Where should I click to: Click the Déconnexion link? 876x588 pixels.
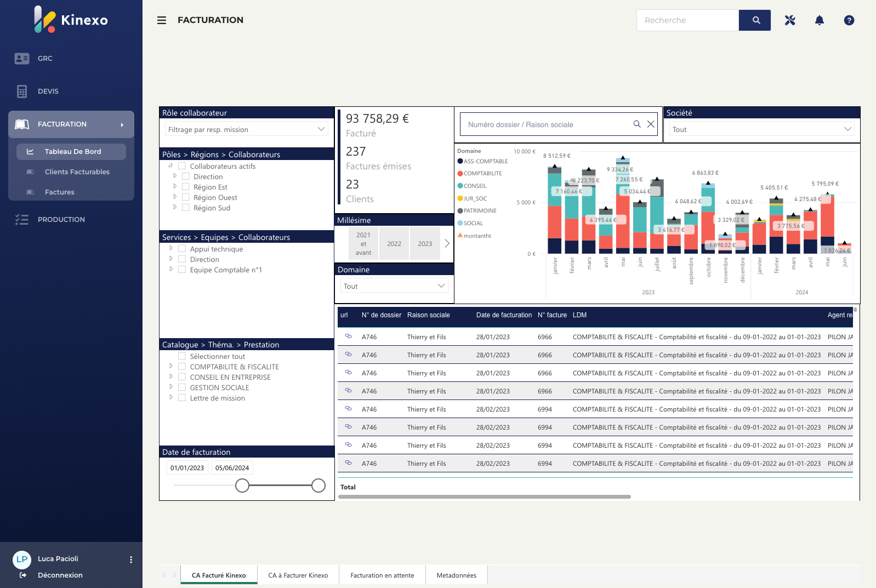60,575
